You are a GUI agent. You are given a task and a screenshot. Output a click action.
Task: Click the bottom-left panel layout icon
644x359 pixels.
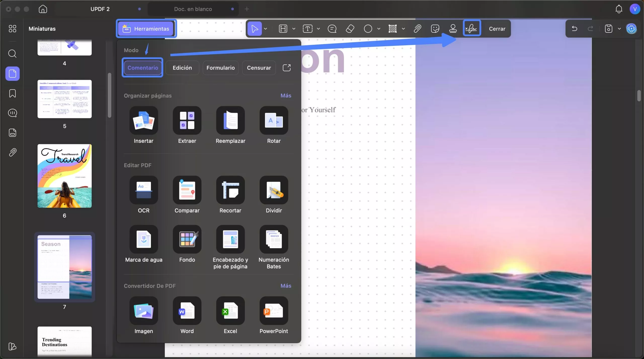point(12,346)
